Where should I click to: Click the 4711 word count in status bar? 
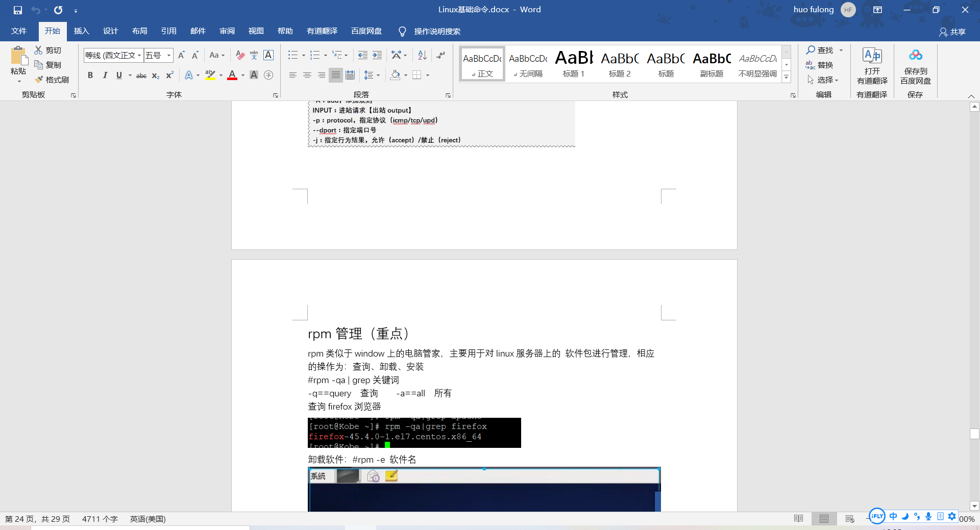click(100, 519)
